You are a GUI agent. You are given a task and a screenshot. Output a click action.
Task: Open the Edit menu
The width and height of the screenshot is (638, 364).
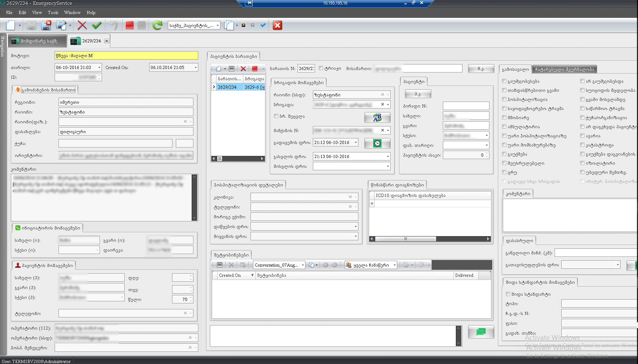[x=22, y=12]
